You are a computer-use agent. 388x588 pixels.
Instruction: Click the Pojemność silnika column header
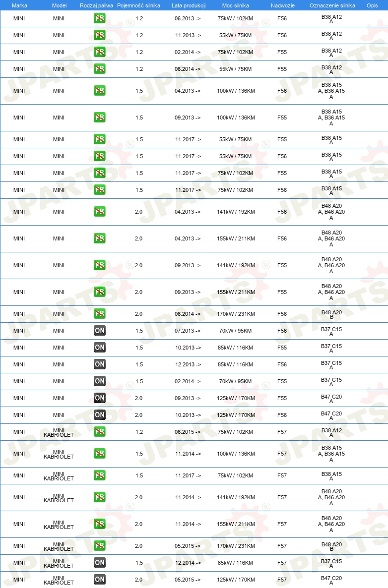coord(138,5)
